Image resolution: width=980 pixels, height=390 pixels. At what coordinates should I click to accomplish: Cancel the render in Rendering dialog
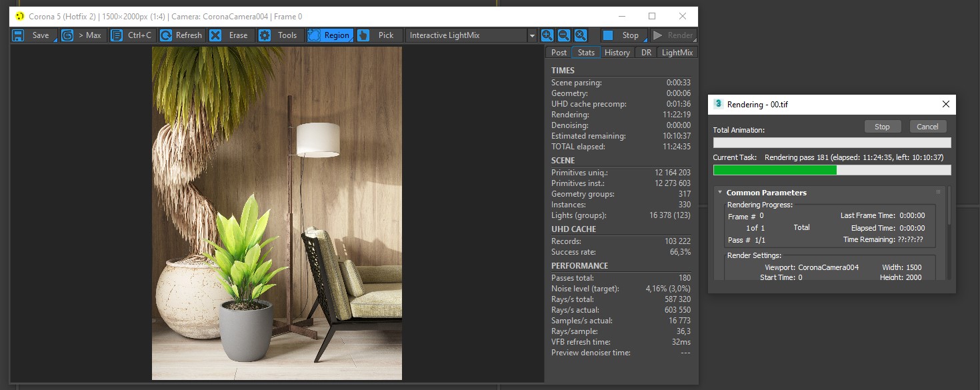coord(927,127)
